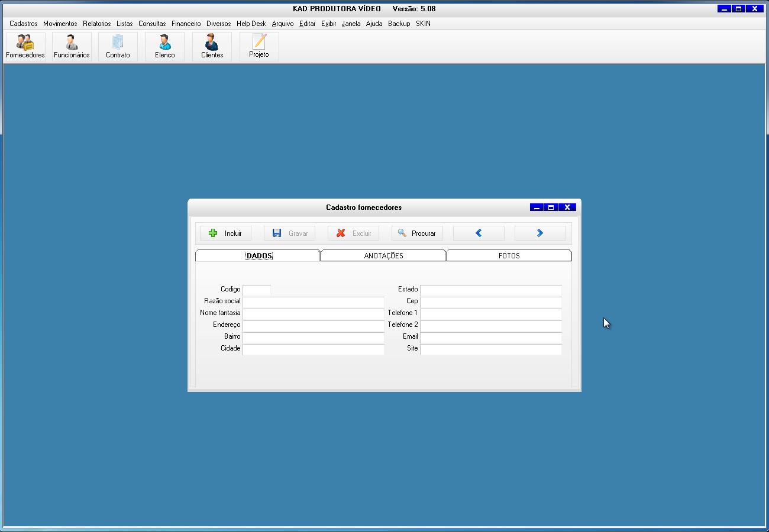Open the Funcionários toolbar icon
Screen dimensions: 769x532
pos(72,46)
